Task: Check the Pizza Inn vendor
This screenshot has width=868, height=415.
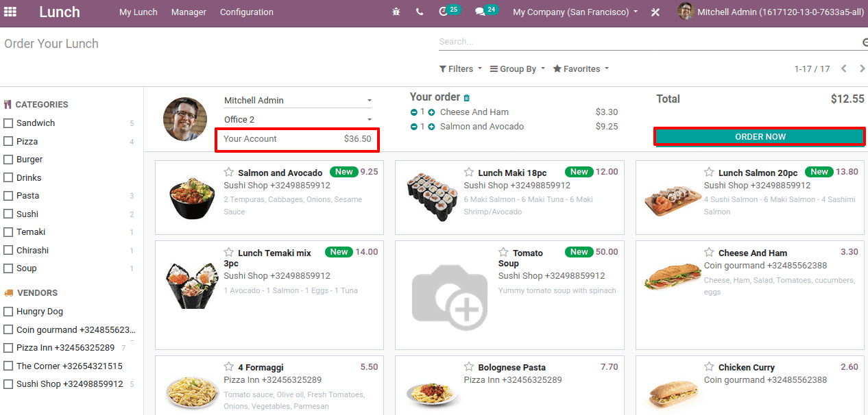Action: [x=8, y=348]
